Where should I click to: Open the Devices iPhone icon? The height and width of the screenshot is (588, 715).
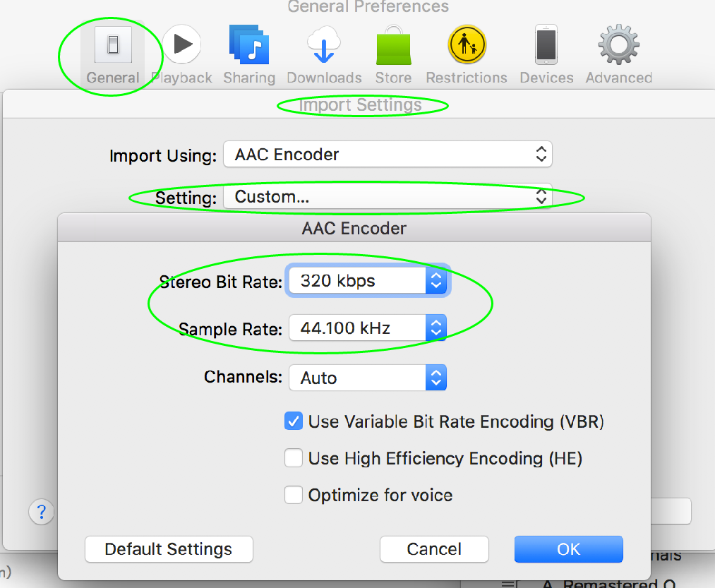tap(546, 46)
